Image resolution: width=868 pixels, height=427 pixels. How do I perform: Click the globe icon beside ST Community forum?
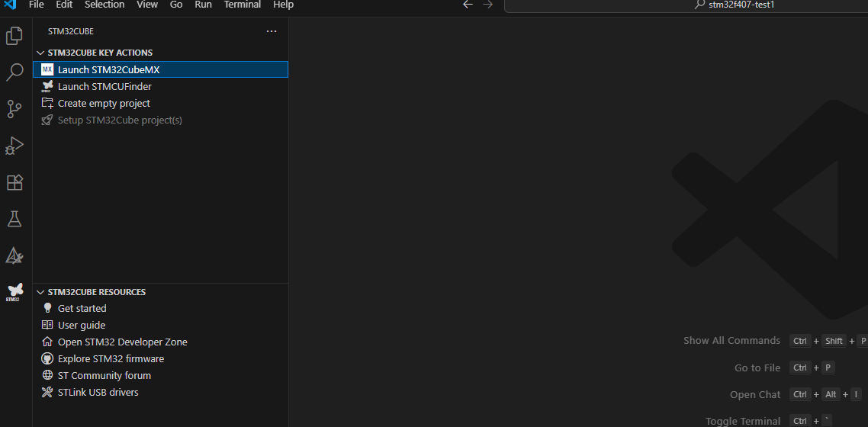pyautogui.click(x=47, y=376)
